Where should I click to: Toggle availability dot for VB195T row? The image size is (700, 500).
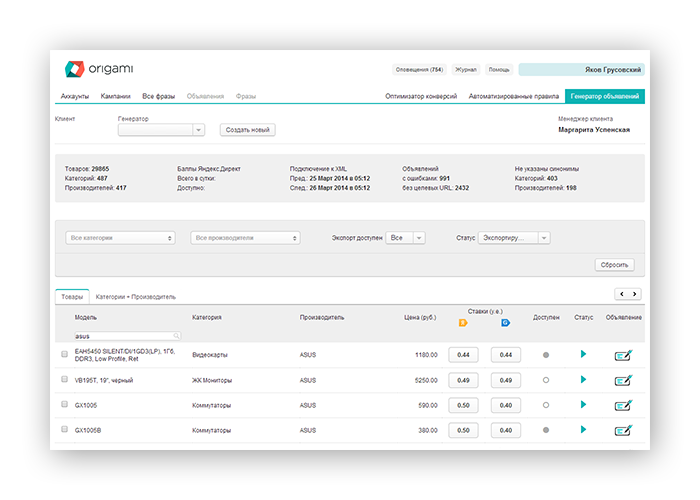(x=545, y=380)
